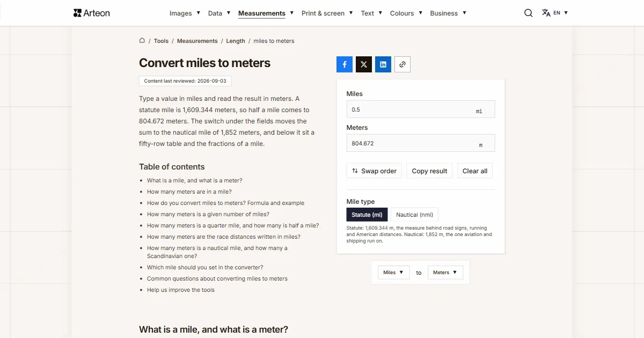Click the 'Content last reviewed: 2026-09-03' label
Image resolution: width=644 pixels, height=338 pixels.
pos(185,81)
